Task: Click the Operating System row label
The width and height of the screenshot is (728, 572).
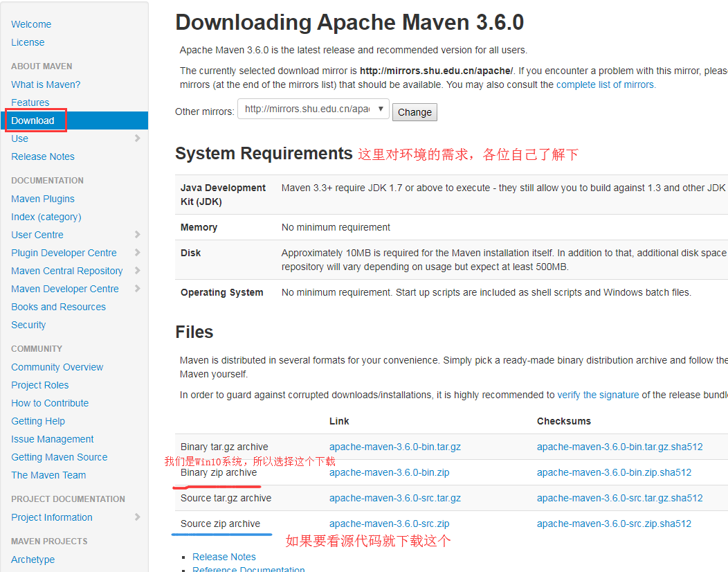Action: coord(221,292)
